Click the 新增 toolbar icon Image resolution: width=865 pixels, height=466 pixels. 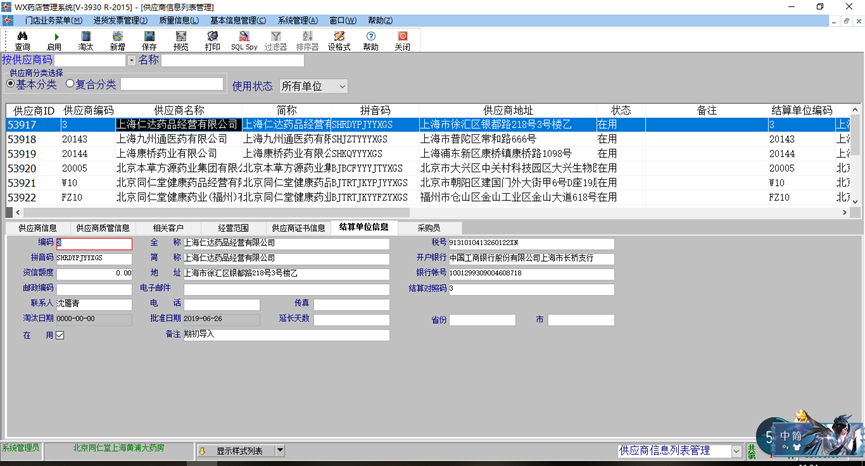coord(118,41)
